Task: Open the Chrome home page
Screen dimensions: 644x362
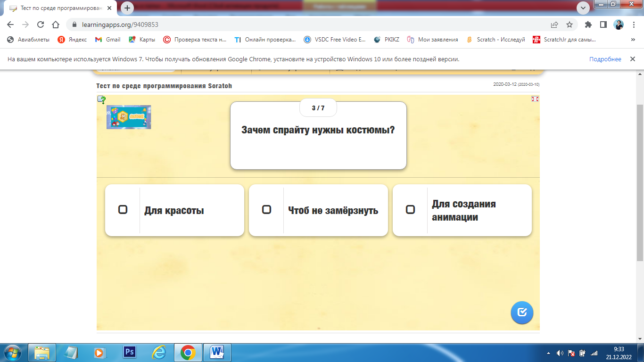Action: pos(56,25)
